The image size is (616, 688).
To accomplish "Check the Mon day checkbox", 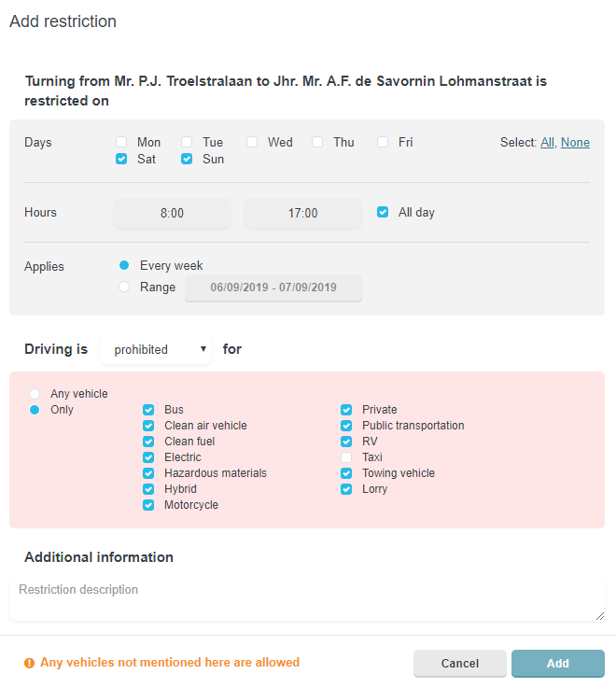I will pyautogui.click(x=121, y=143).
